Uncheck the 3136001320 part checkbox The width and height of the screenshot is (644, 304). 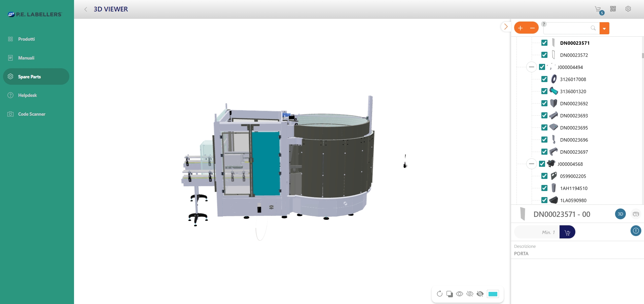click(x=544, y=91)
